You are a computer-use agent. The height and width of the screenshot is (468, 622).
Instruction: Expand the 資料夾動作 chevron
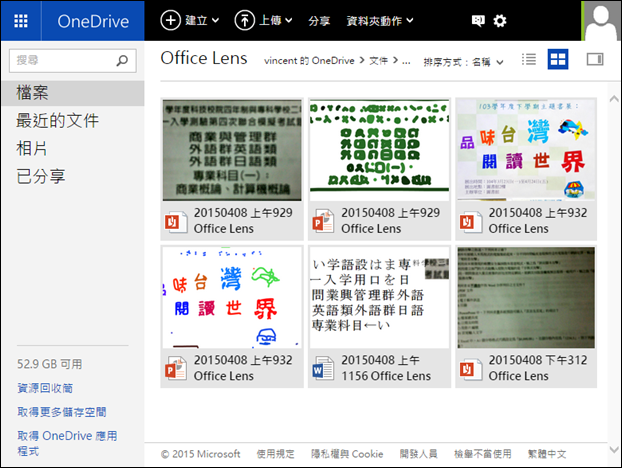click(x=410, y=20)
